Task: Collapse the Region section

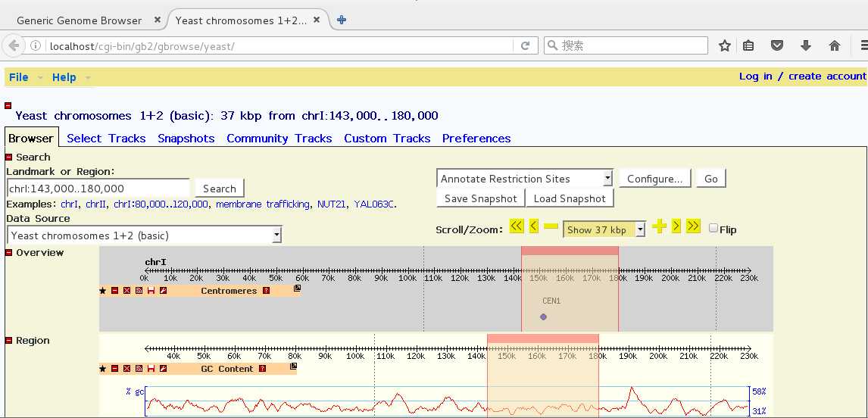Action: click(x=9, y=341)
